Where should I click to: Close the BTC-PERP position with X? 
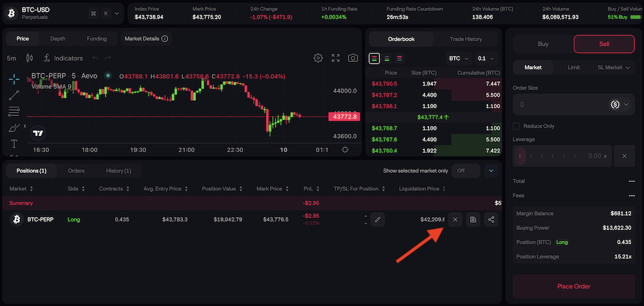pyautogui.click(x=455, y=220)
